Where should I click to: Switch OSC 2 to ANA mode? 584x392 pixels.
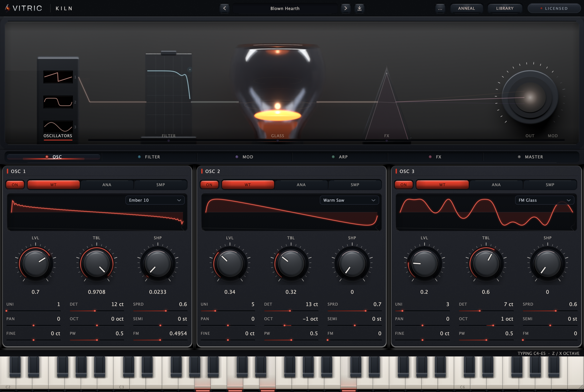[301, 185]
